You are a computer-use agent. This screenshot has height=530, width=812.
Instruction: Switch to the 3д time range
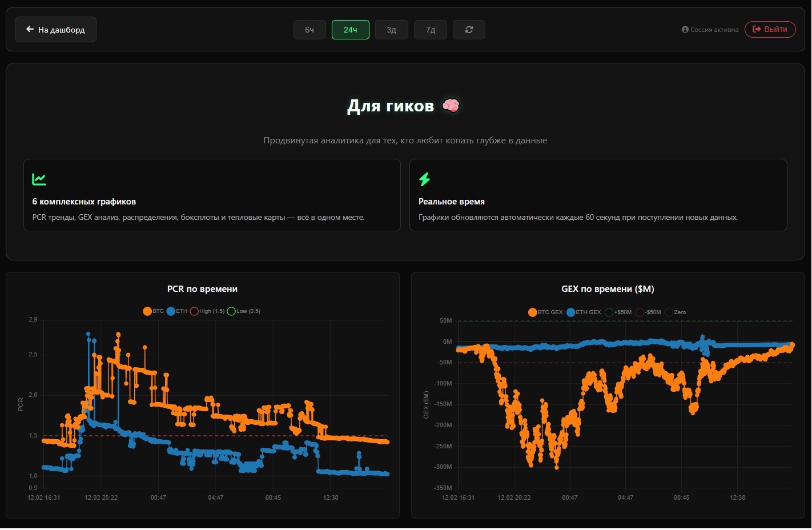click(391, 30)
